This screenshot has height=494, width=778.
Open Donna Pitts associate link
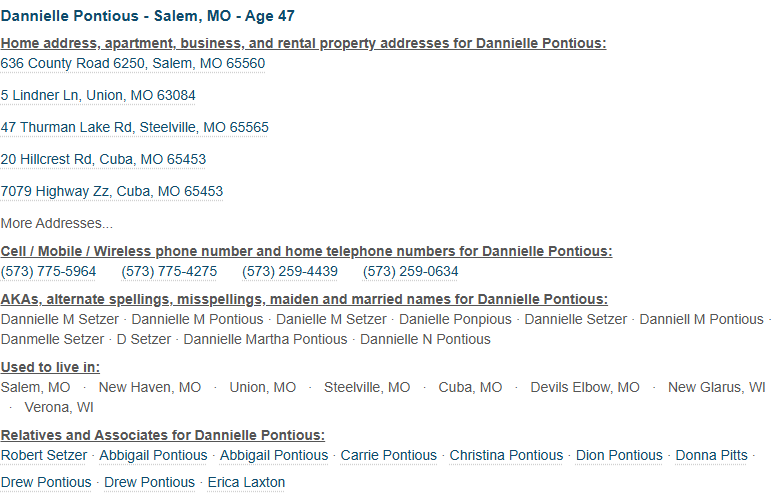[712, 455]
